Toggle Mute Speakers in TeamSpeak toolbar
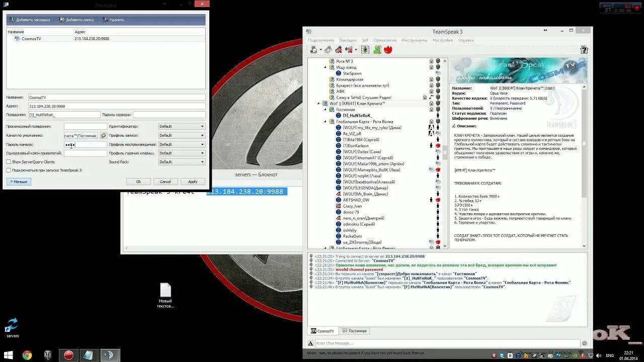Screen dimensions: 644x362 click(x=349, y=49)
